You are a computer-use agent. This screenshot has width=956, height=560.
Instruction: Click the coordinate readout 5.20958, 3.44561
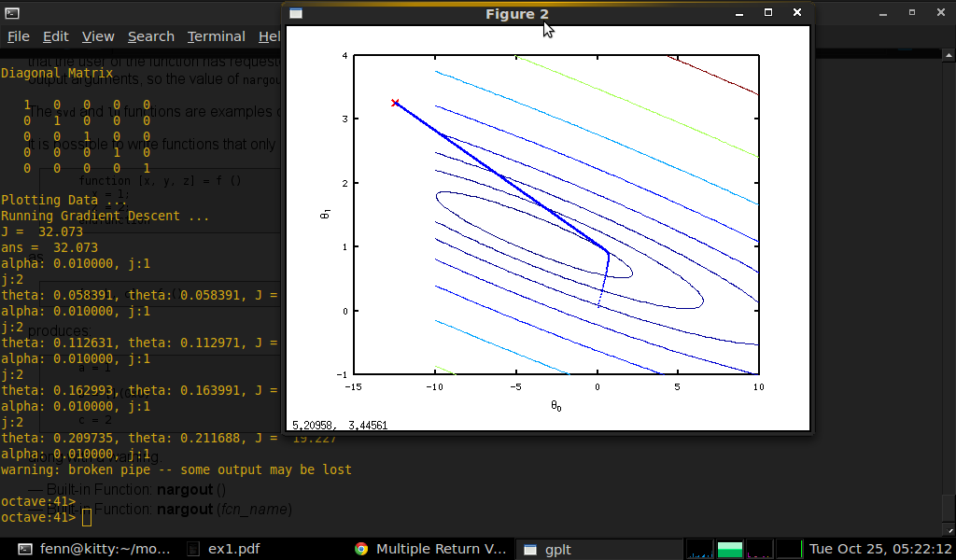[x=340, y=426]
